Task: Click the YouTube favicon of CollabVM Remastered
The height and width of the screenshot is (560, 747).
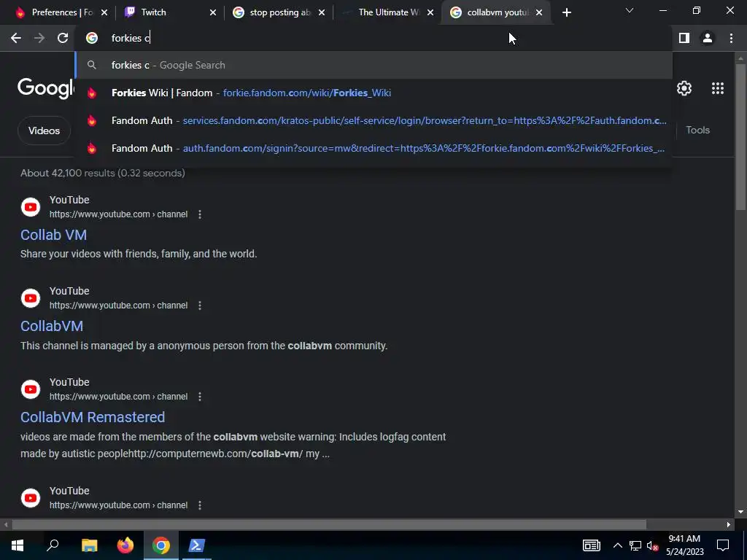Action: click(x=31, y=389)
